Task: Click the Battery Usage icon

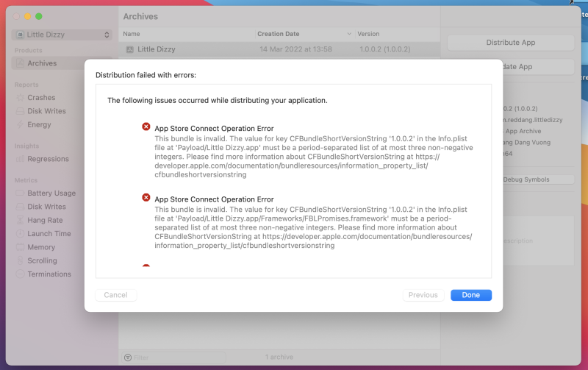Action: coord(21,193)
